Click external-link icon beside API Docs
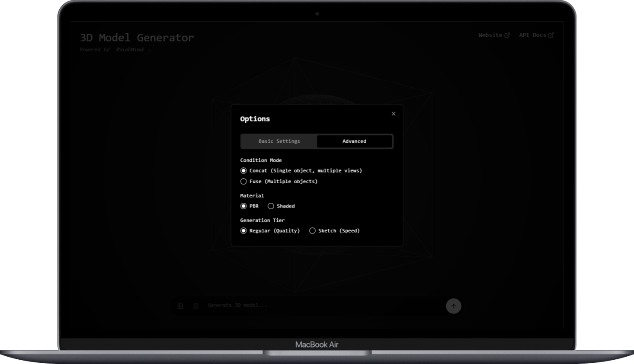Screen dimensions: 634x364 pos(551,35)
